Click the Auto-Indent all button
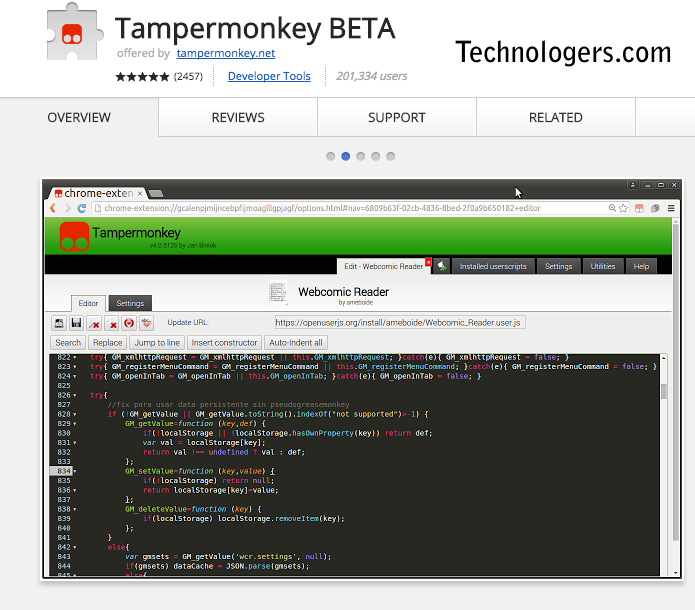 coord(296,343)
